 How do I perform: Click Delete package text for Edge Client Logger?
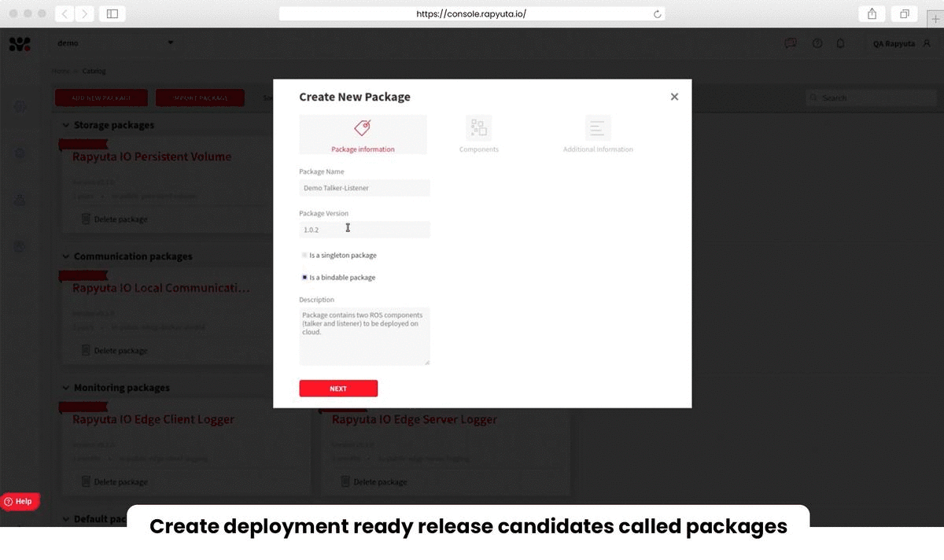[120, 482]
